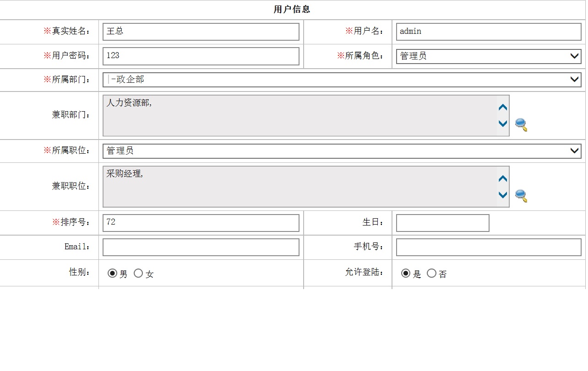Click the empty 生日 input field
The image size is (588, 371).
(443, 223)
